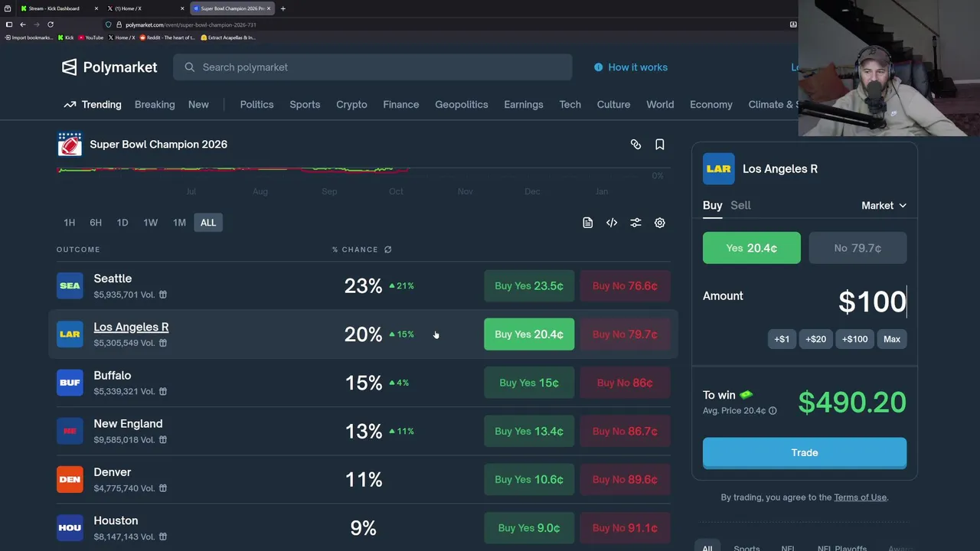This screenshot has height=551, width=980.
Task: Open the embed code icon
Action: pos(612,223)
